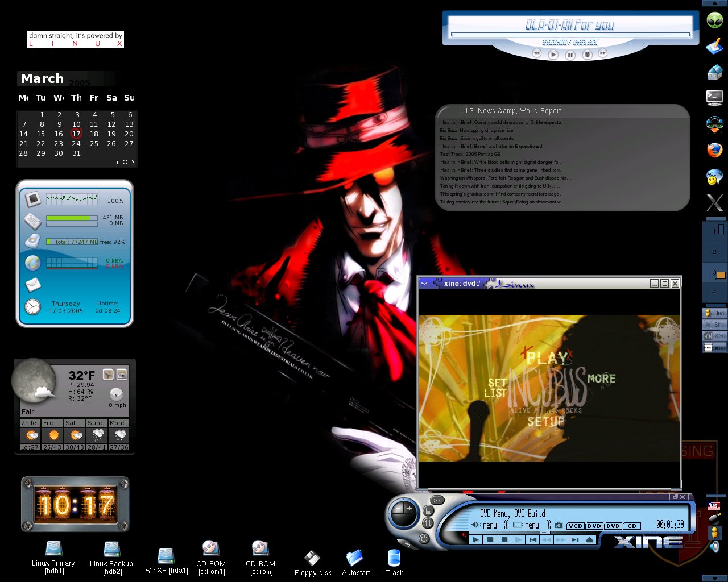
Task: Open the xine playlist button
Action: tap(428, 510)
